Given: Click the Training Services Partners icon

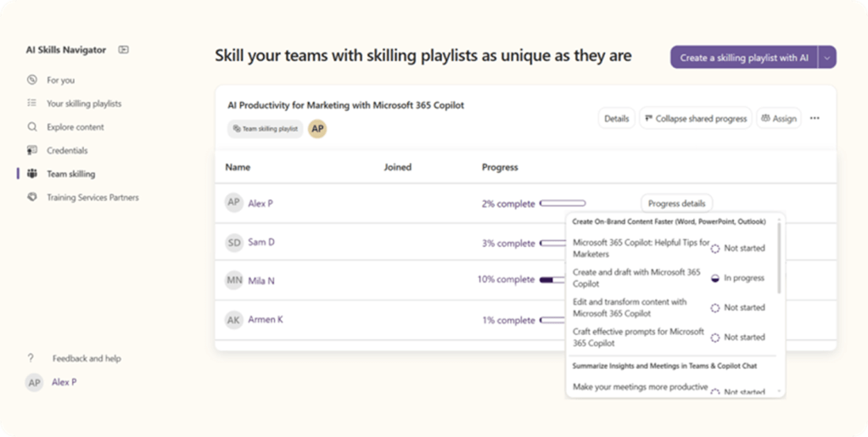Looking at the screenshot, I should coord(32,197).
